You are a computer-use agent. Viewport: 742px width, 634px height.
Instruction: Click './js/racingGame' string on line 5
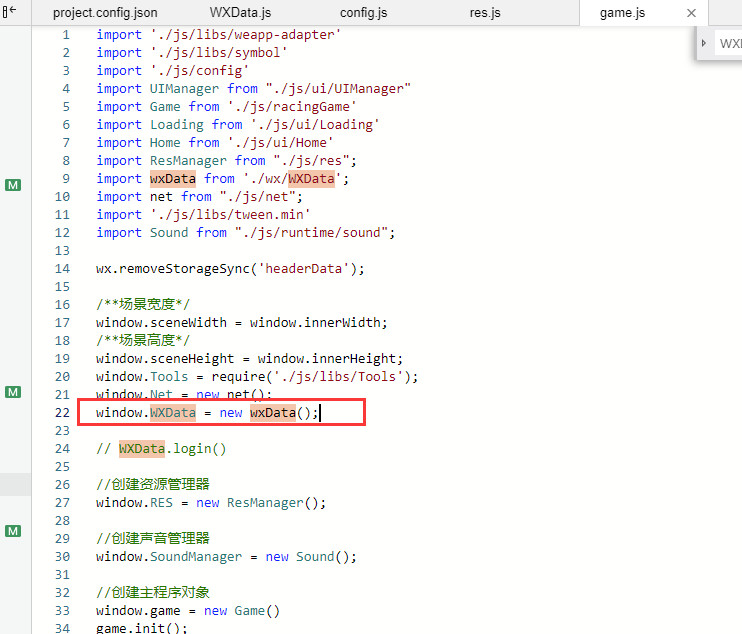point(292,106)
